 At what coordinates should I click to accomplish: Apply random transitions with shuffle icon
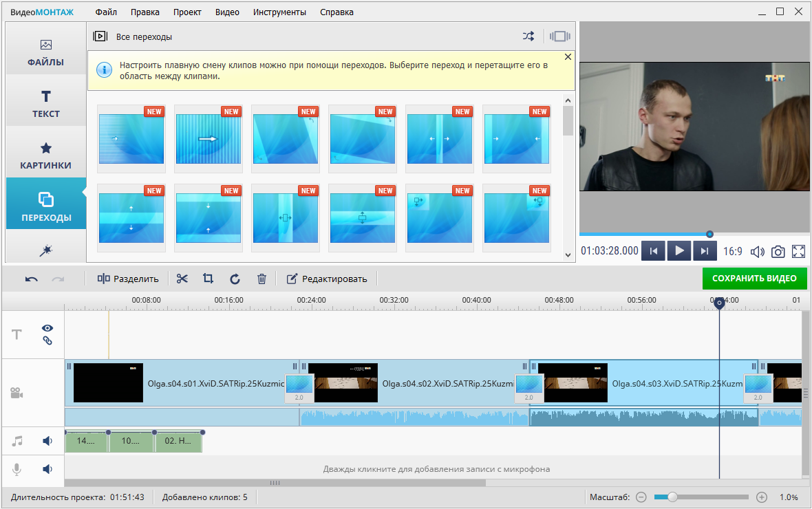(528, 36)
